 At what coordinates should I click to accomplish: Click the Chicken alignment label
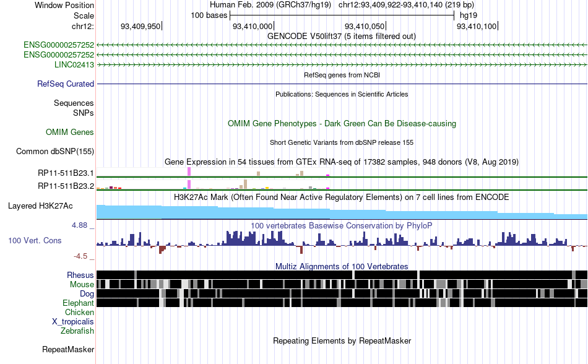click(79, 312)
